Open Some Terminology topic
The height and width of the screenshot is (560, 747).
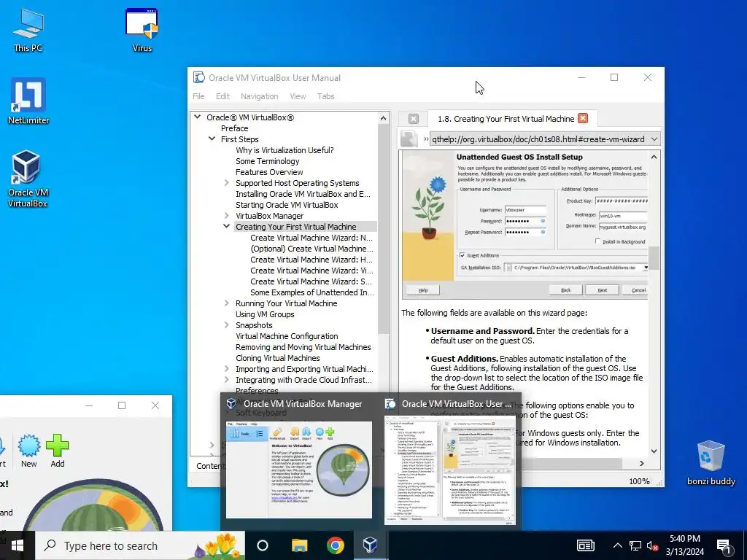pyautogui.click(x=267, y=161)
